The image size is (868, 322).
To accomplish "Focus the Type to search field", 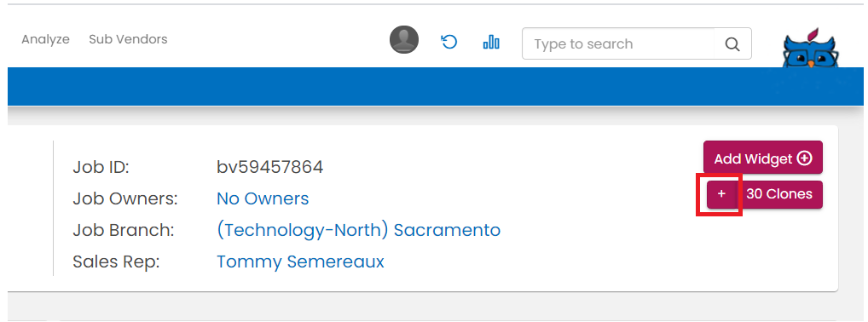I will coord(618,43).
